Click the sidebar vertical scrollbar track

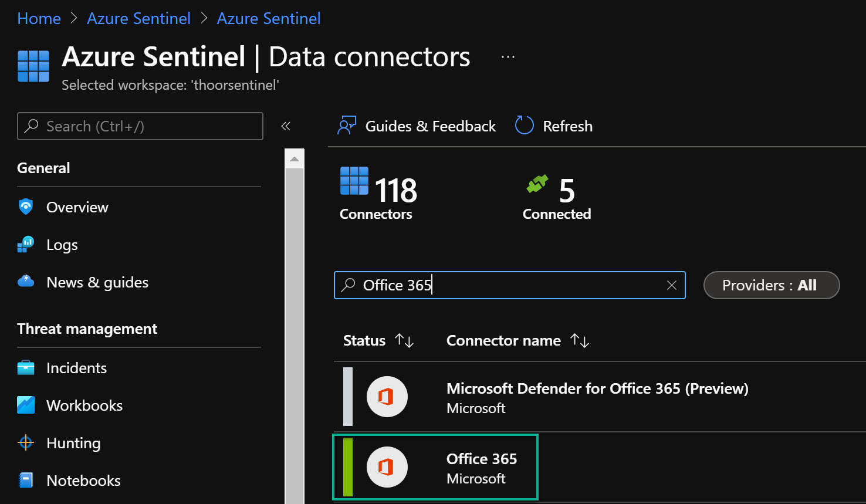pos(295,336)
